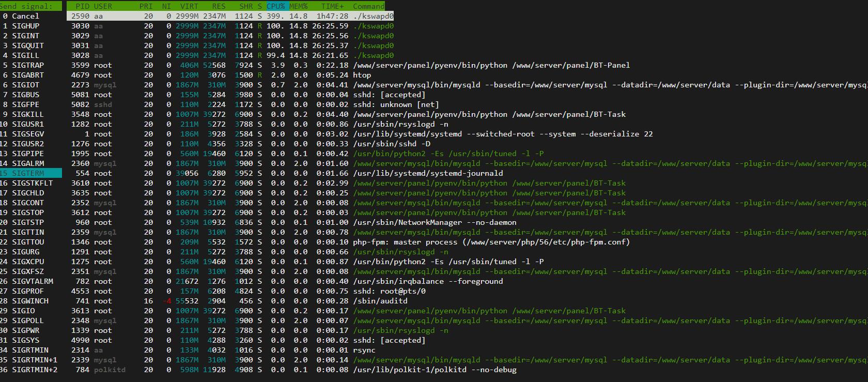This screenshot has height=382, width=868.
Task: Sort by the RES column header
Action: click(x=219, y=6)
